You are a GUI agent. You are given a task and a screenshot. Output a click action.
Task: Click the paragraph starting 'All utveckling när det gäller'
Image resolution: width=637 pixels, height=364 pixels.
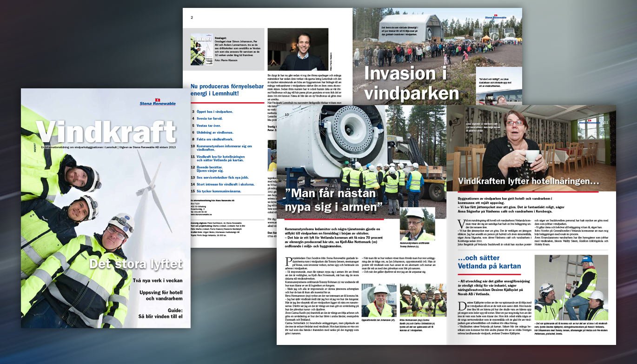[x=494, y=288]
